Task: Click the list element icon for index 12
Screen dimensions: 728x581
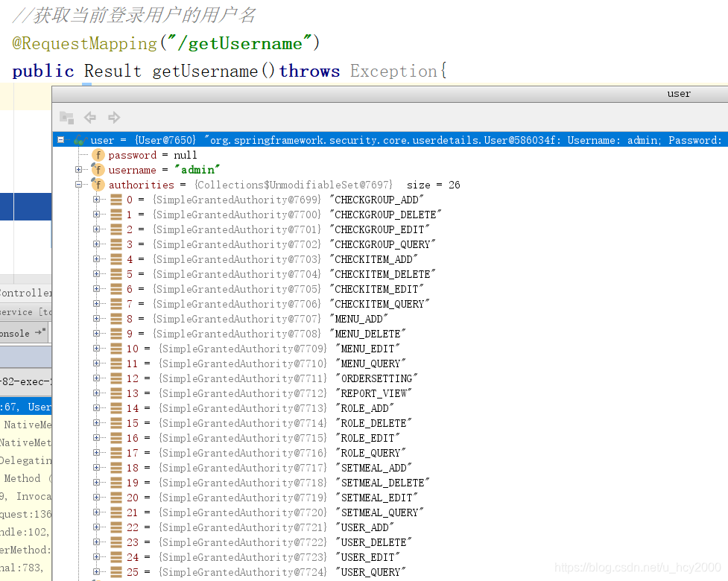Action: click(x=116, y=378)
